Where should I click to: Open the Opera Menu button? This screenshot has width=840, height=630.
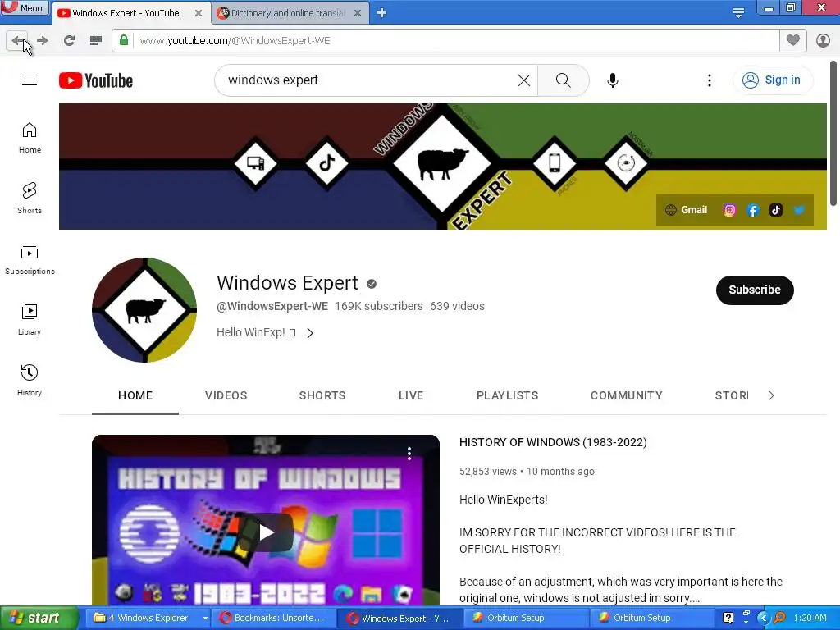pyautogui.click(x=25, y=7)
